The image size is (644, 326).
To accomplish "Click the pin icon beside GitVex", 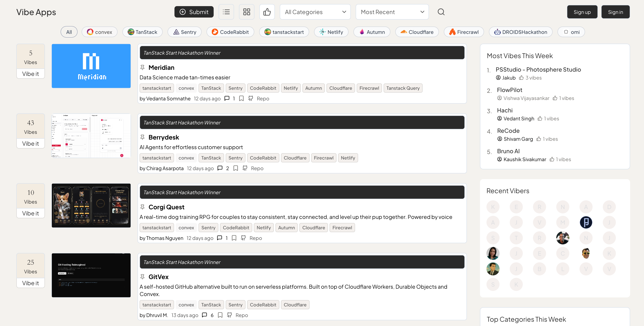I will tap(142, 276).
